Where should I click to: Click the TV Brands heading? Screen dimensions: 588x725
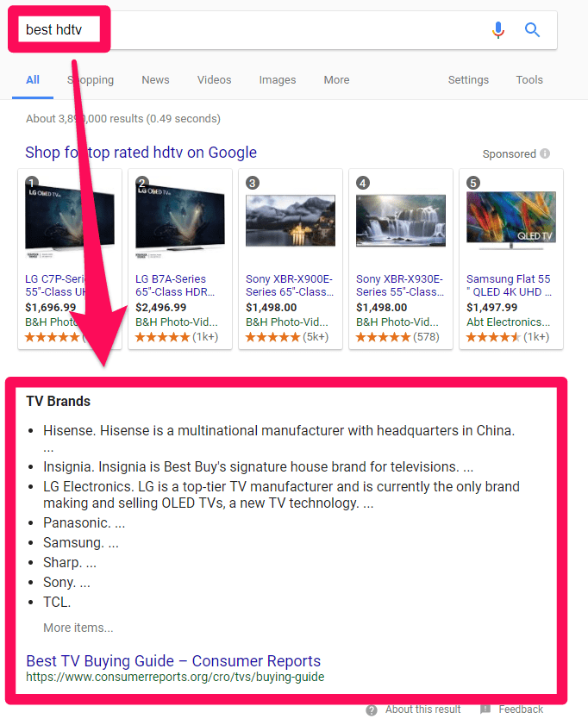(59, 401)
